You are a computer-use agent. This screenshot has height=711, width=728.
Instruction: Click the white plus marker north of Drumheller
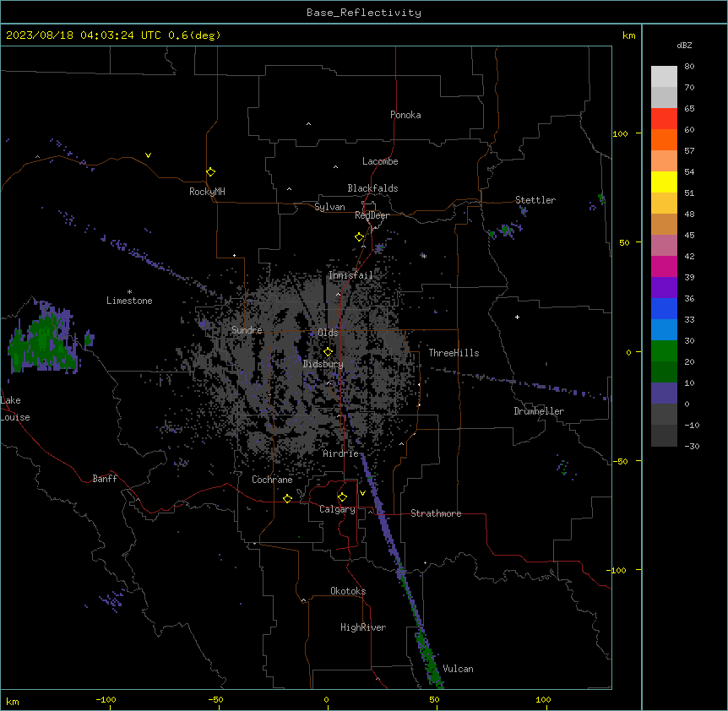[517, 317]
